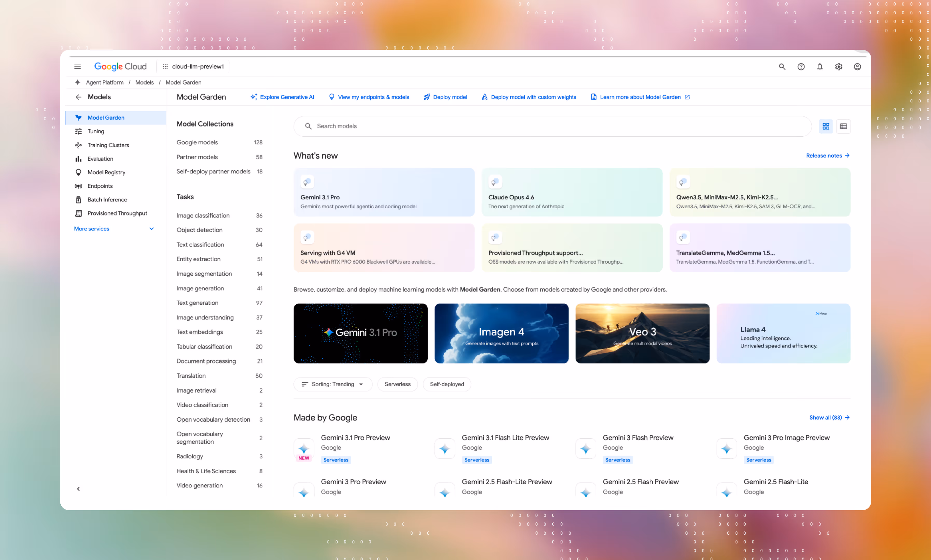Click the Training Clusters icon in sidebar
The height and width of the screenshot is (560, 931).
tap(78, 145)
